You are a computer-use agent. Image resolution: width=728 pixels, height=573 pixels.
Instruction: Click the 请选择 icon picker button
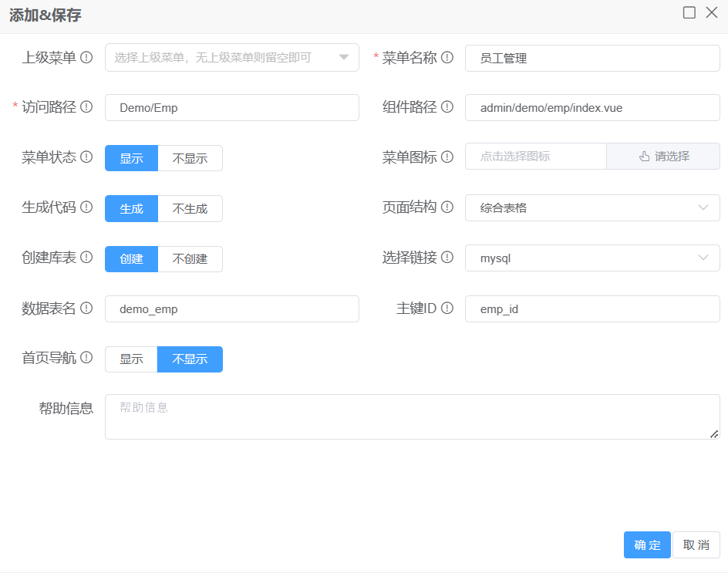pyautogui.click(x=663, y=157)
